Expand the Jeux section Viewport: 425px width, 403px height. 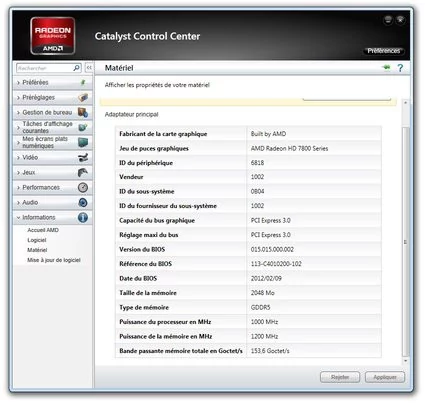53,172
